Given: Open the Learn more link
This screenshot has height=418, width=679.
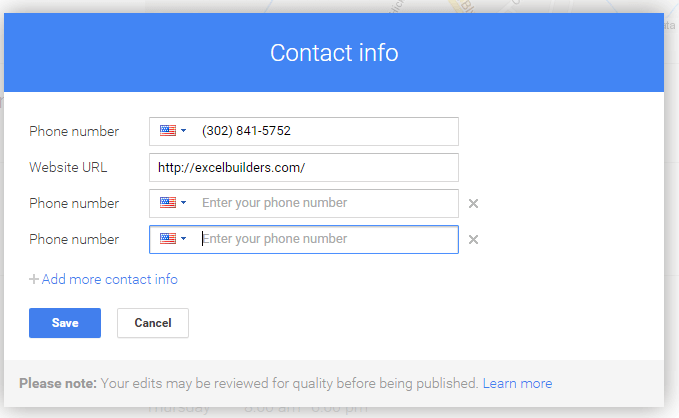Looking at the screenshot, I should (x=517, y=383).
